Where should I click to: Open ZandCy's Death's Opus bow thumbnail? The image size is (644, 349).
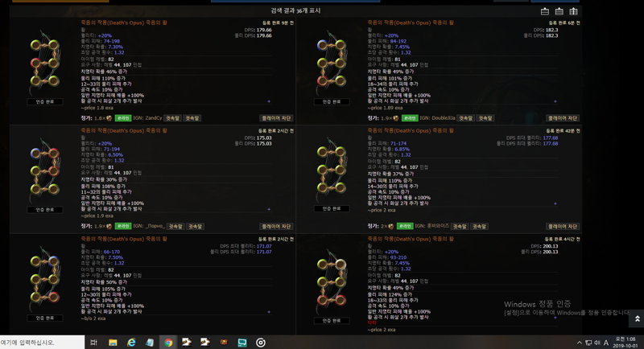(x=45, y=63)
